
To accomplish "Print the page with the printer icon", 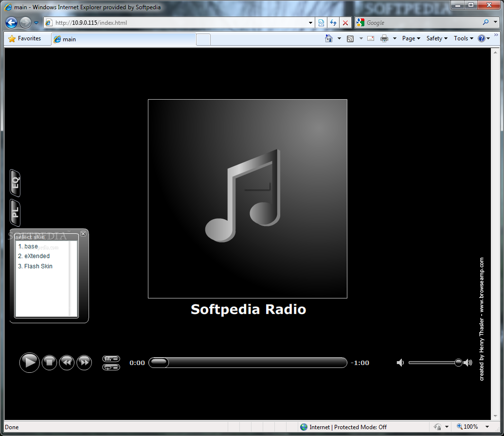I will pyautogui.click(x=384, y=38).
